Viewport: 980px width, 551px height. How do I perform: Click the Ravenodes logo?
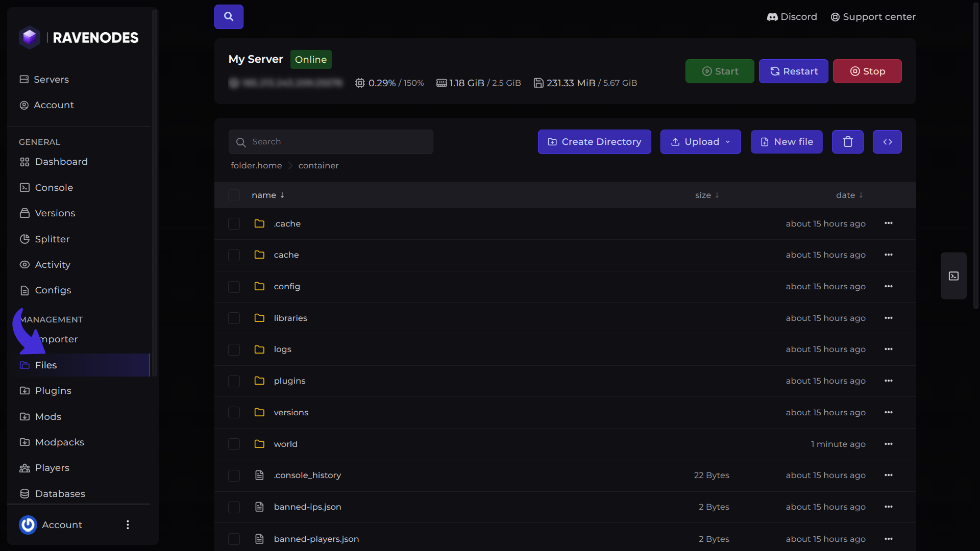[x=79, y=37]
